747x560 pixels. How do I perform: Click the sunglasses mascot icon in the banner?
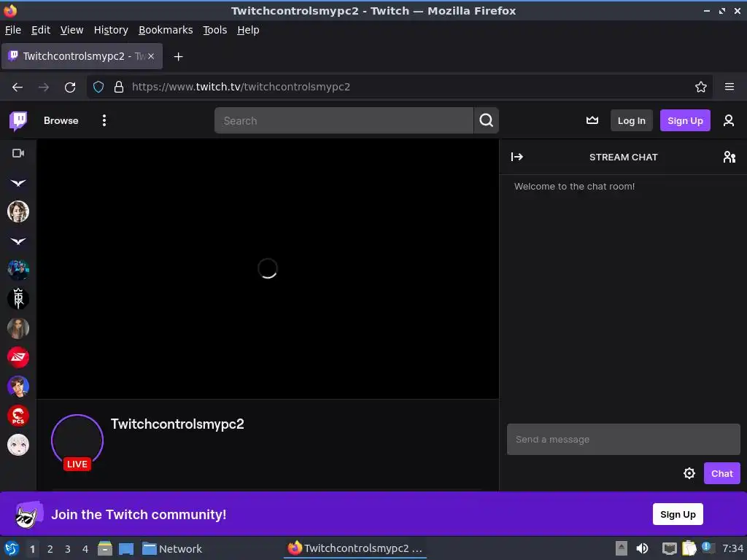pyautogui.click(x=28, y=514)
